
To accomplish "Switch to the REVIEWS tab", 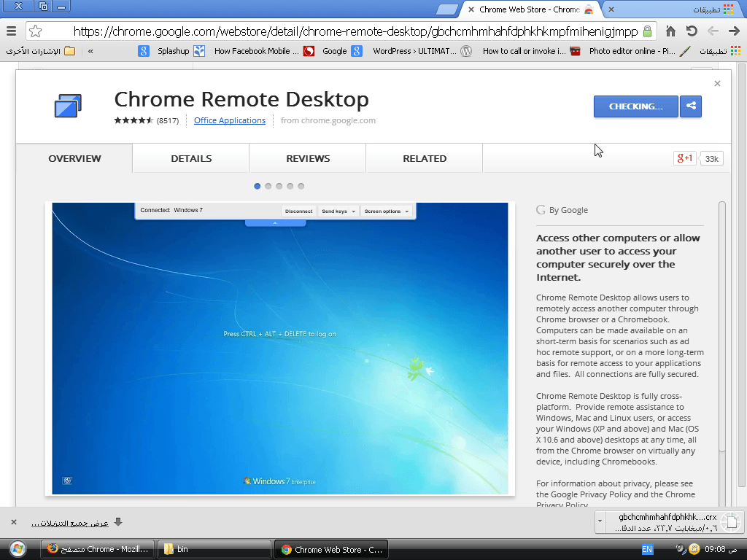I will (308, 158).
